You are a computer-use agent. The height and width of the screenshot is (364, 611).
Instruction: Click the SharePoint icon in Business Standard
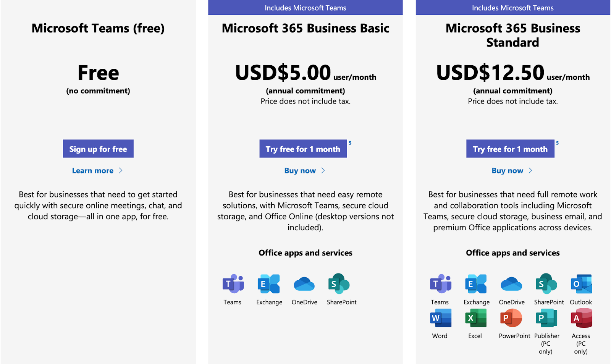[546, 284]
